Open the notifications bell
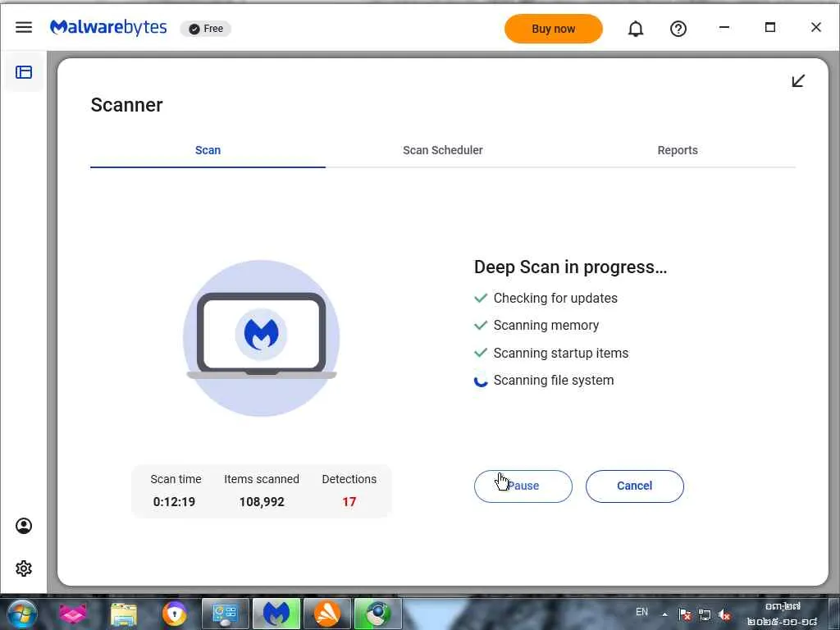Image resolution: width=840 pixels, height=630 pixels. click(x=636, y=29)
